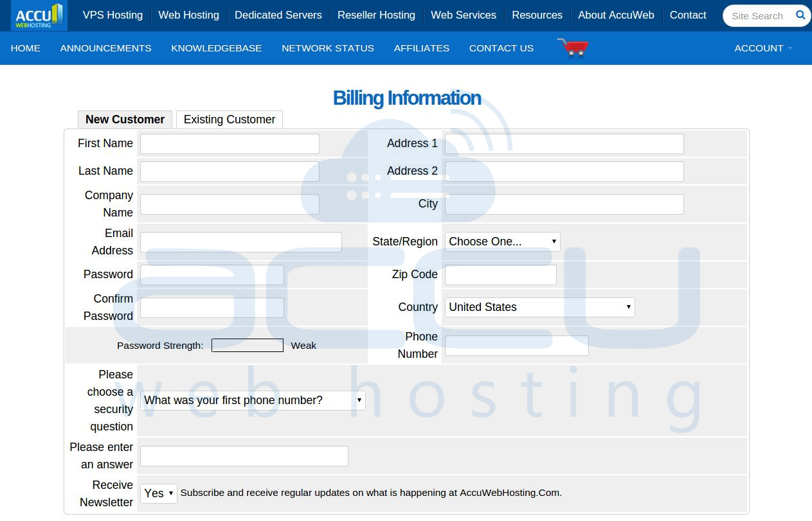Select the New Customer tab
The width and height of the screenshot is (812, 521).
(125, 119)
